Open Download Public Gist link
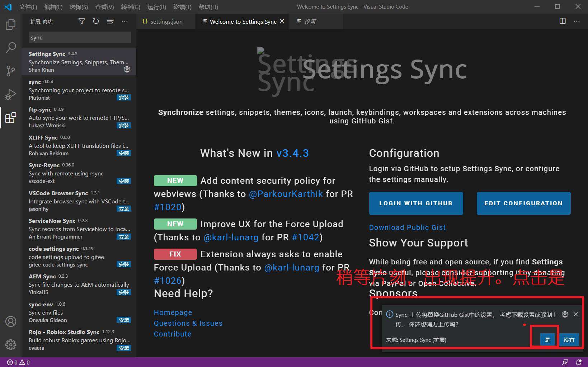Screen dimensions: 588x367 pyautogui.click(x=407, y=227)
